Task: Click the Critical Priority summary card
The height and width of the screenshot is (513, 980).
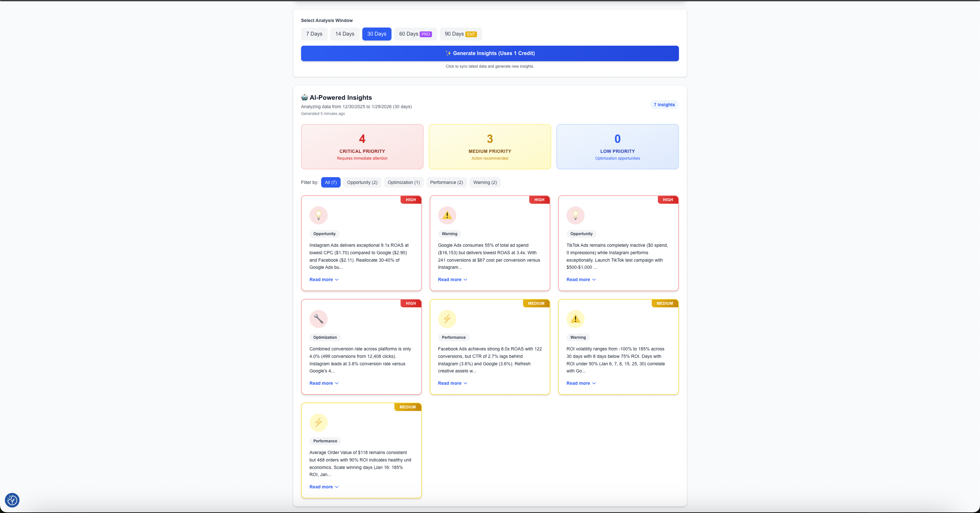Action: point(362,147)
